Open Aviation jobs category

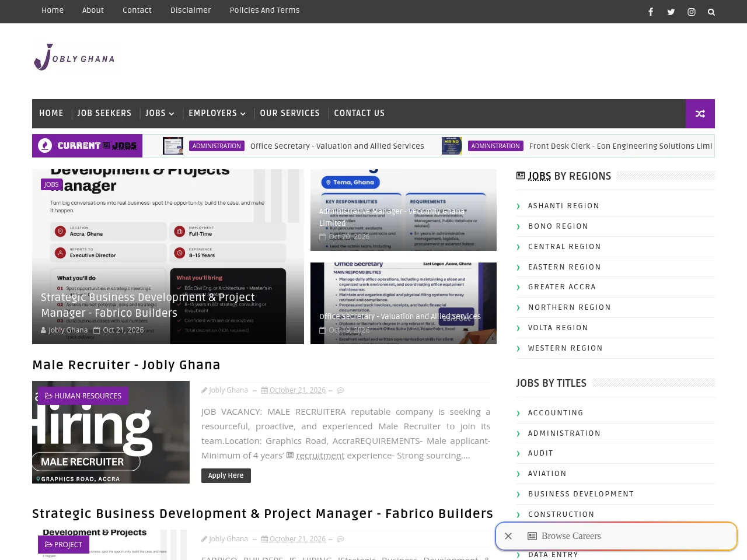pos(547,474)
